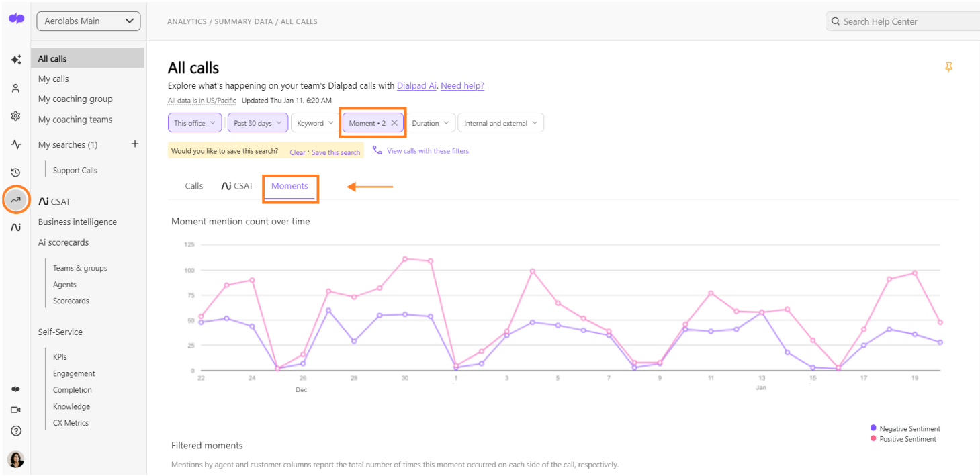Click the Need help? link

click(x=462, y=85)
